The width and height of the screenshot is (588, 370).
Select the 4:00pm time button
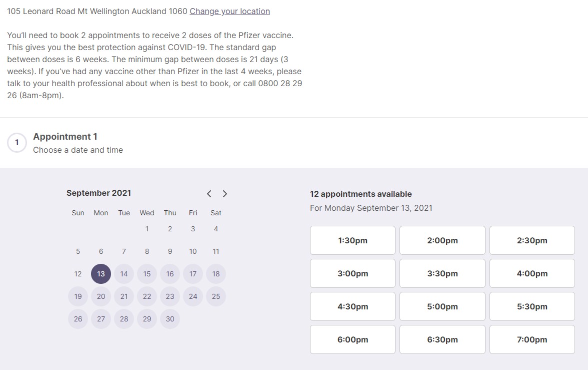pos(532,273)
